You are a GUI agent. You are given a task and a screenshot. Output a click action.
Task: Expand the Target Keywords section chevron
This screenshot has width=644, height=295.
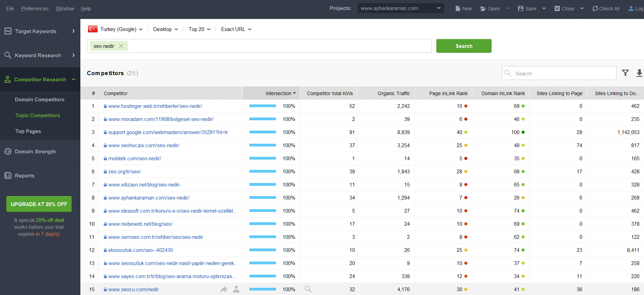(x=73, y=31)
